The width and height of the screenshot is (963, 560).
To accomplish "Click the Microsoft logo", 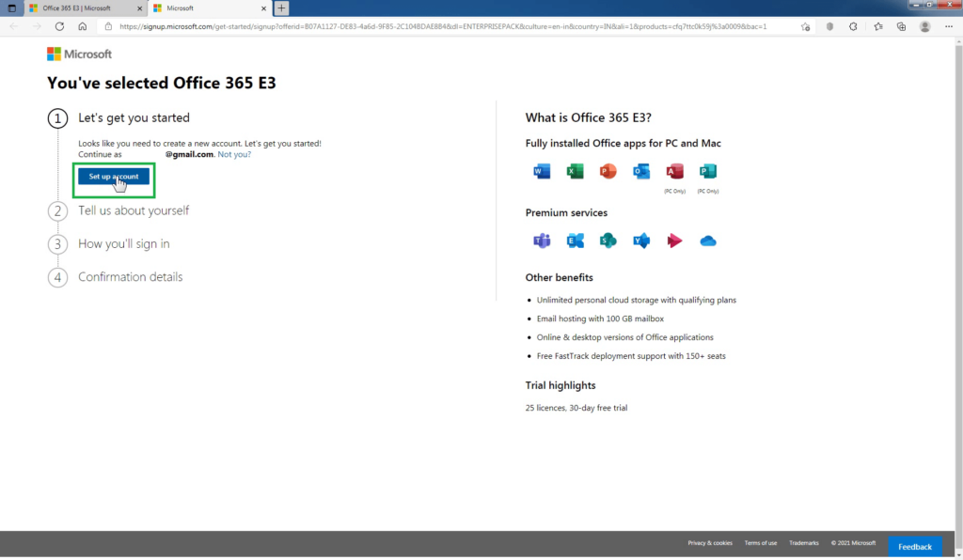I will [x=79, y=54].
